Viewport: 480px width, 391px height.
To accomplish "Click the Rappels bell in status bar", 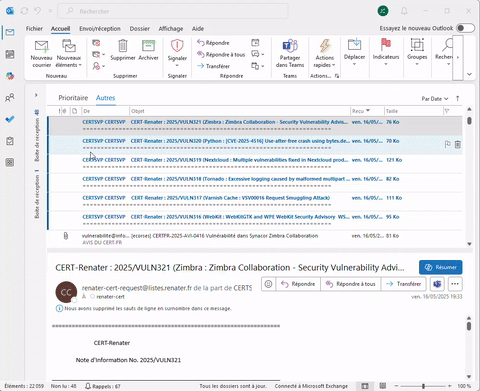I will pyautogui.click(x=103, y=386).
